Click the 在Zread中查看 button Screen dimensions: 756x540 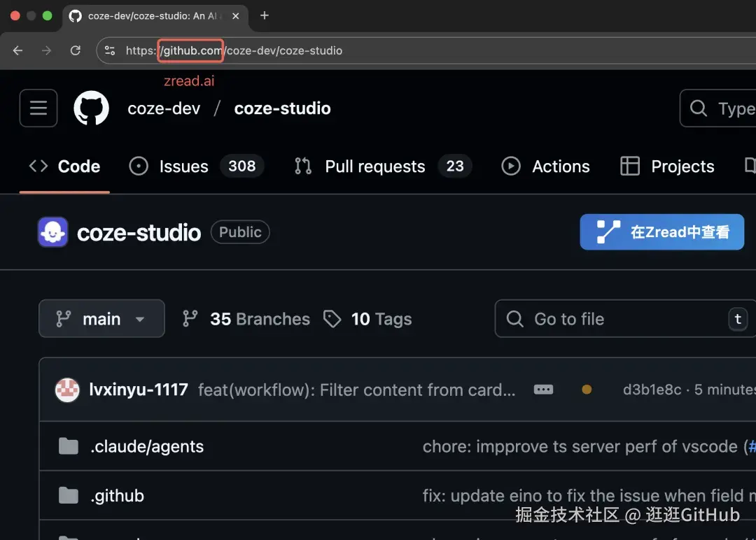pyautogui.click(x=662, y=232)
